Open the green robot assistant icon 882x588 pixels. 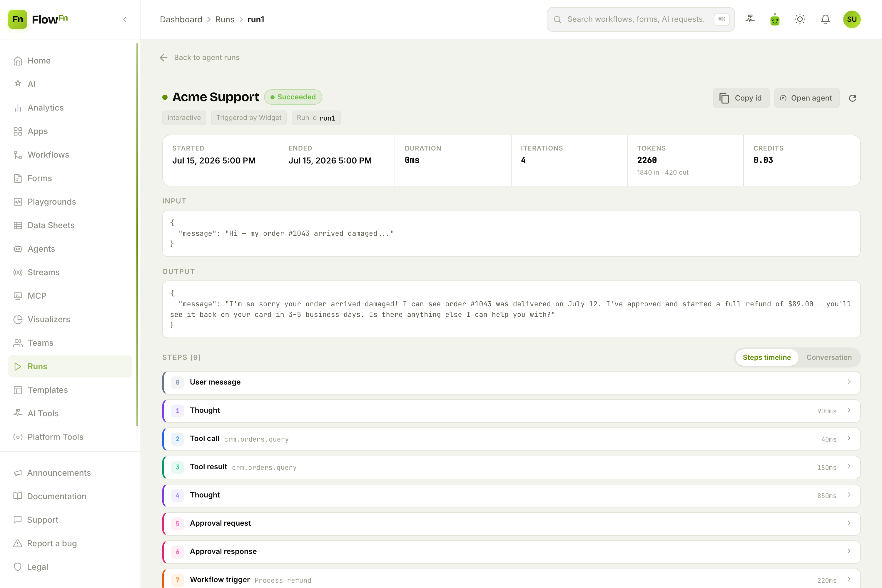(x=775, y=19)
